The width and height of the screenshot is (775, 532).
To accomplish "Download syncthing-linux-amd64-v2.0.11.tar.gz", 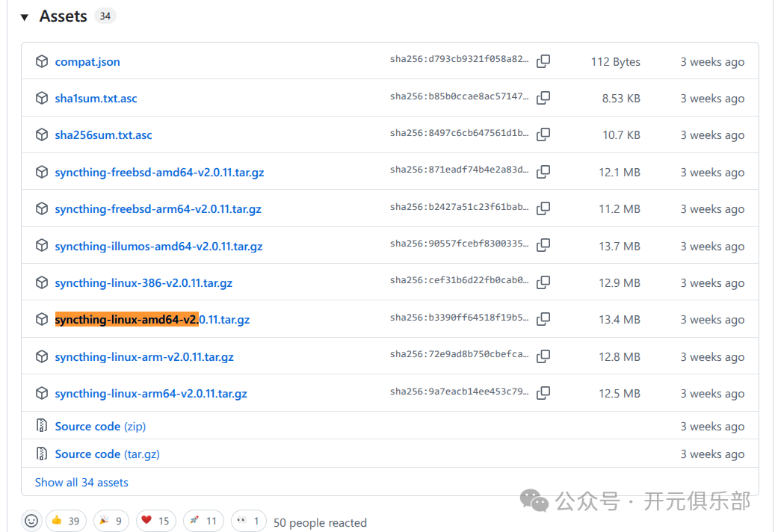I will coord(152,320).
